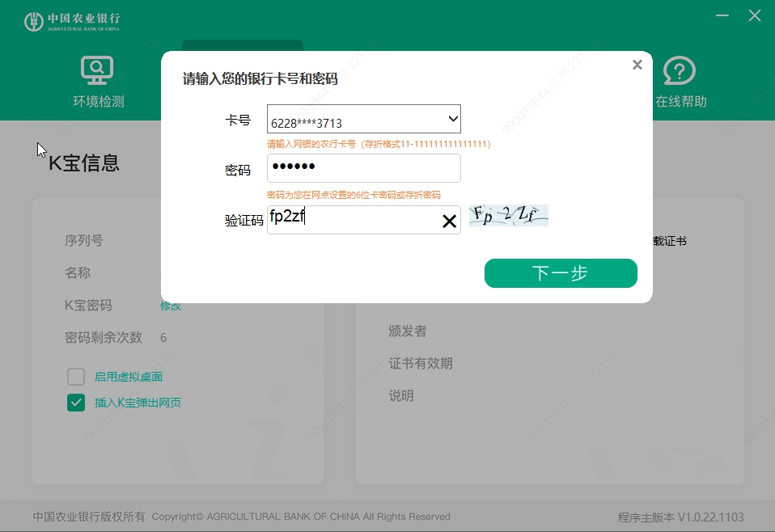
Task: Click the 修改 link for K宝密码
Action: point(171,306)
